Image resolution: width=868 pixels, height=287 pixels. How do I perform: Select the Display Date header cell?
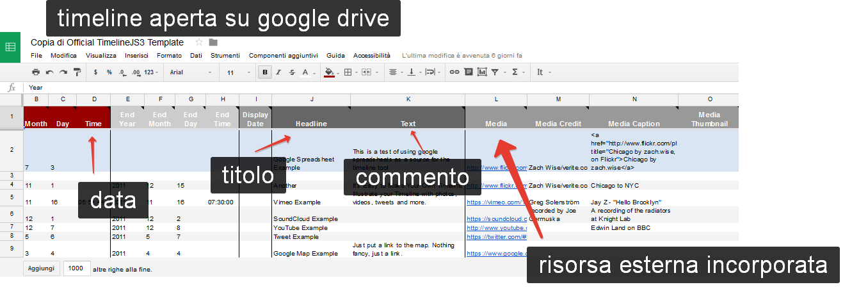[x=255, y=117]
